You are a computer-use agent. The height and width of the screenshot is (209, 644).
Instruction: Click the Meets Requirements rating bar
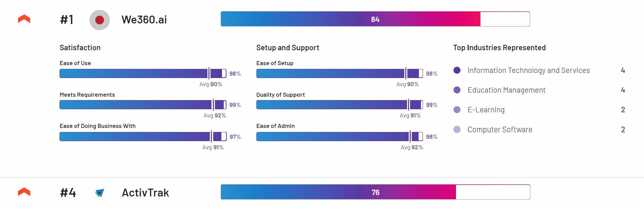[x=143, y=104]
